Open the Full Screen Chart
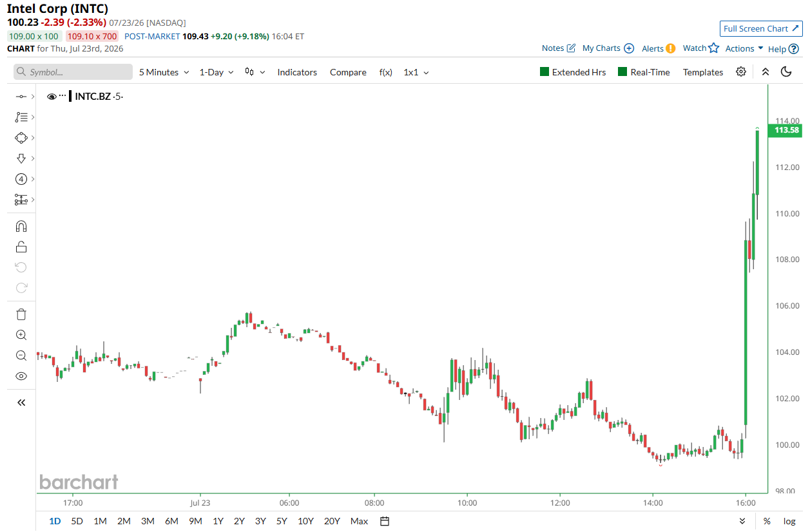Image resolution: width=810 pixels, height=532 pixels. [x=760, y=28]
